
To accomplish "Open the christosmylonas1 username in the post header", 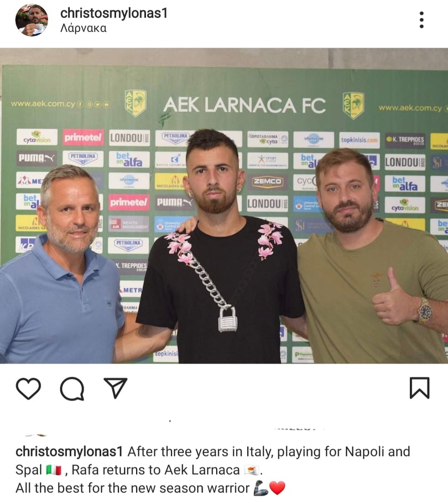I will tap(114, 13).
